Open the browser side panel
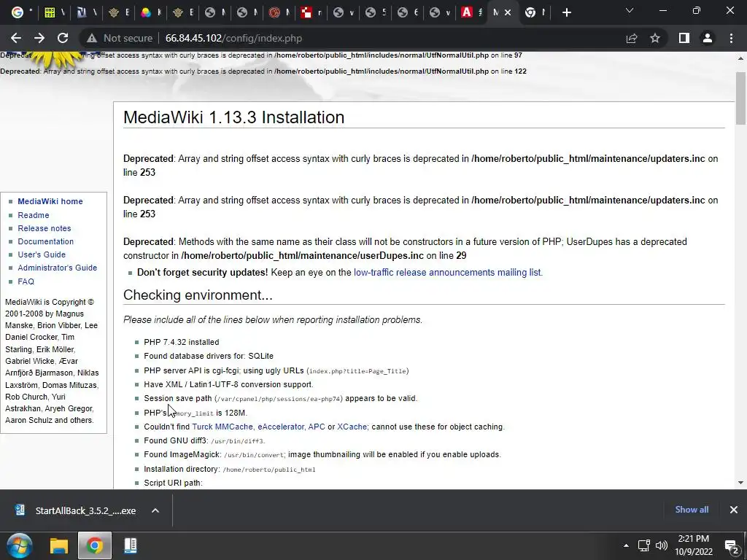The image size is (747, 560). (684, 38)
